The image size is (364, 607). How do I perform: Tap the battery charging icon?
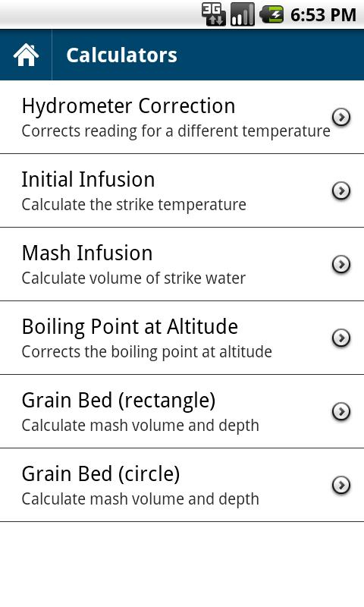[x=271, y=14]
